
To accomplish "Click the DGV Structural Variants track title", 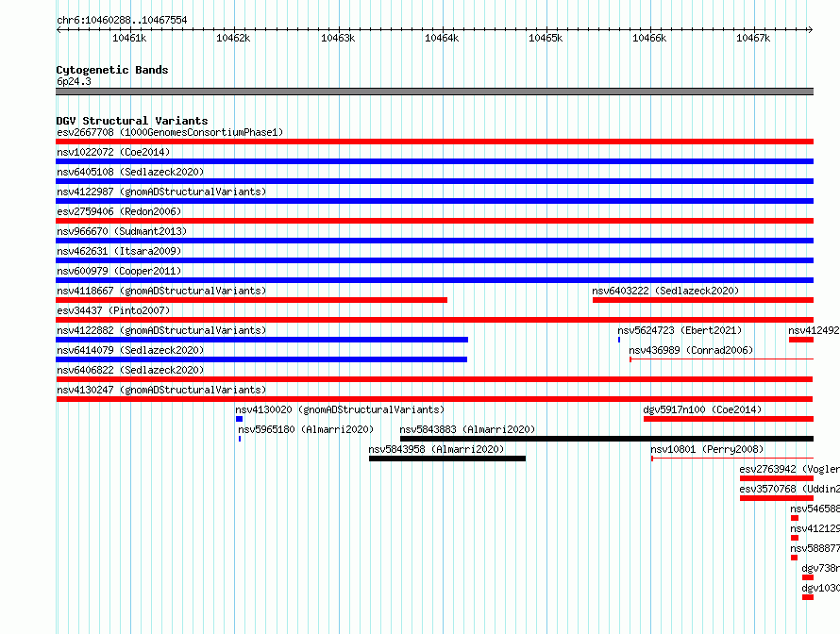I will pos(132,121).
